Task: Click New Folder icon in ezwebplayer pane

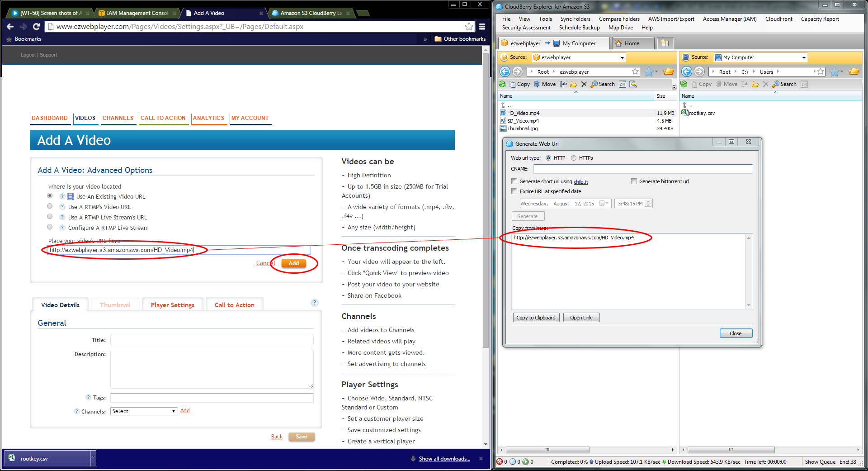Action: coord(574,84)
